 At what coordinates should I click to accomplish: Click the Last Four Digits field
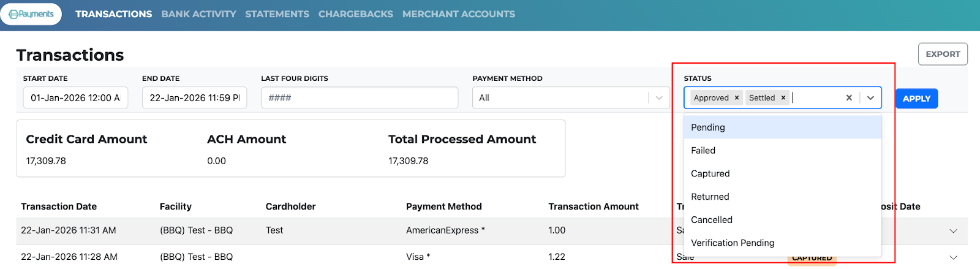tap(360, 98)
